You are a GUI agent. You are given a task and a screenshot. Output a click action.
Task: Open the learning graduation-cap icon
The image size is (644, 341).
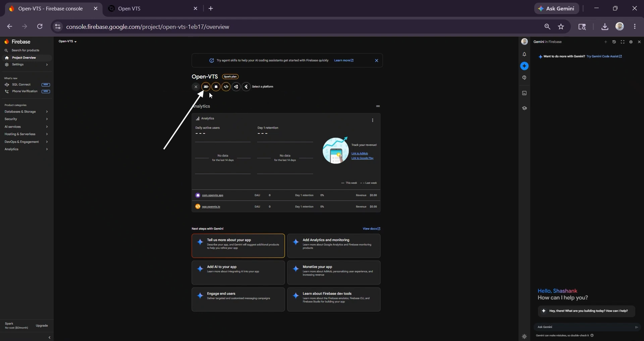tap(525, 108)
